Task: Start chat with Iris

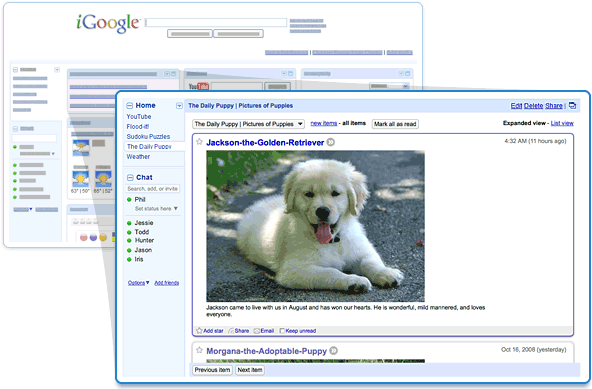Action: 139,259
